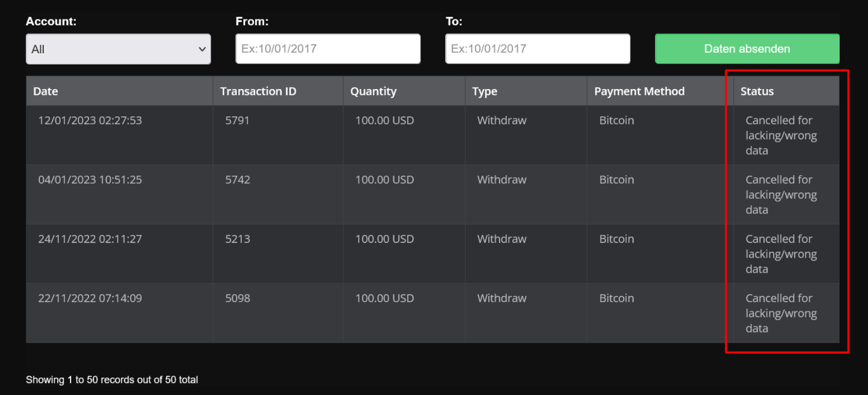
Task: Click the date 22/11/2022 07:14:09
Action: point(90,298)
